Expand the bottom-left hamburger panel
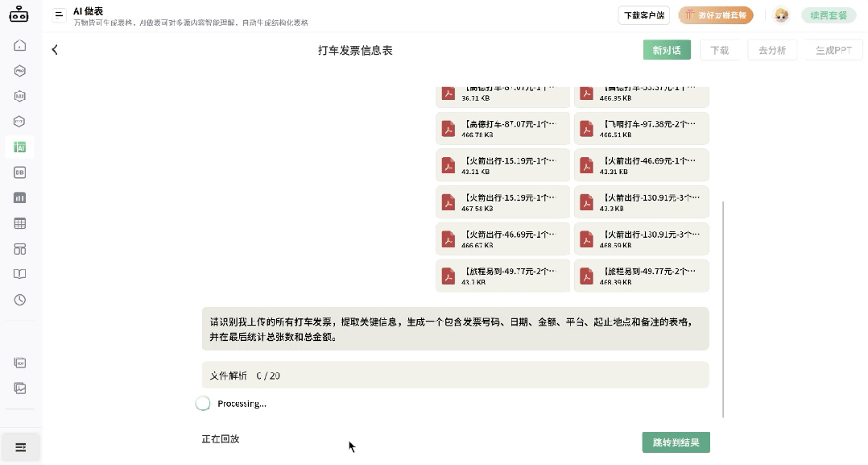 coord(20,446)
